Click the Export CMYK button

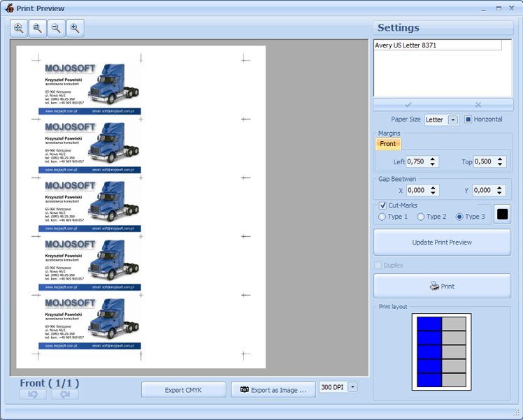pyautogui.click(x=183, y=390)
